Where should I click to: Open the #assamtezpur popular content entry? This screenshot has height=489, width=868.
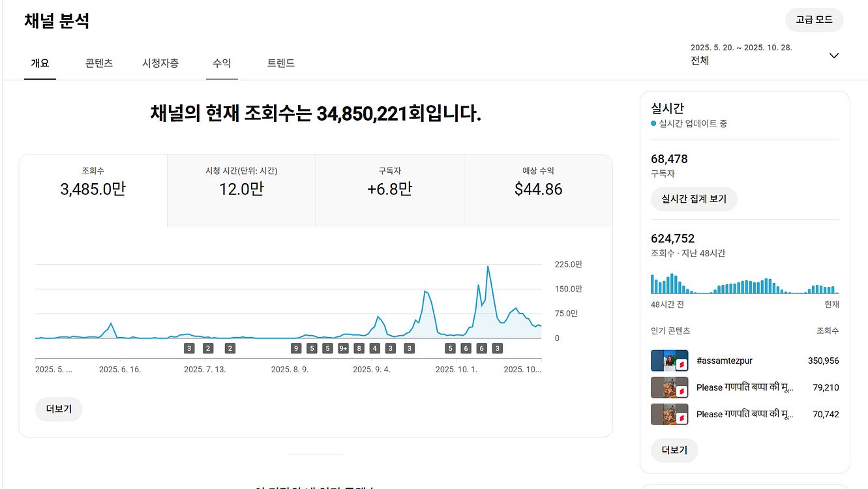(x=724, y=361)
